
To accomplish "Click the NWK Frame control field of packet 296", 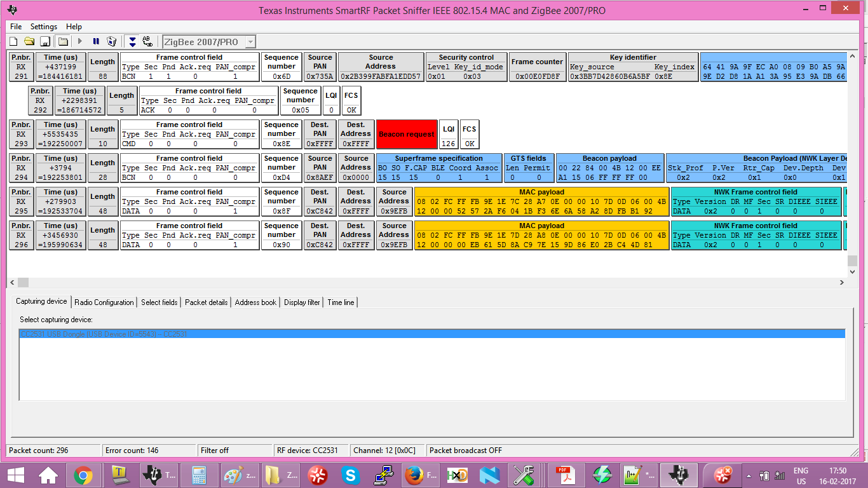I will (x=756, y=235).
